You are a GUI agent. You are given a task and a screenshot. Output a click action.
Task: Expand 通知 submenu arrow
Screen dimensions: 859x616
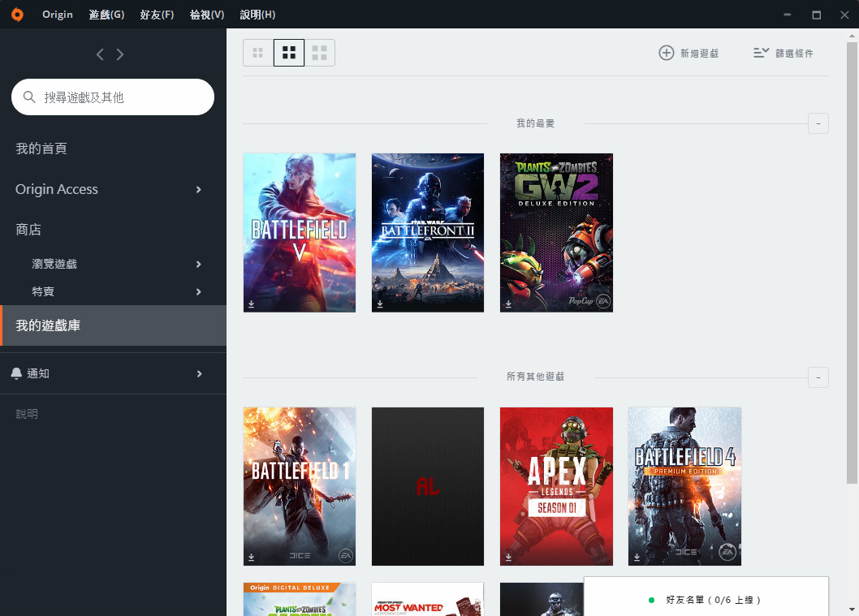(x=199, y=374)
